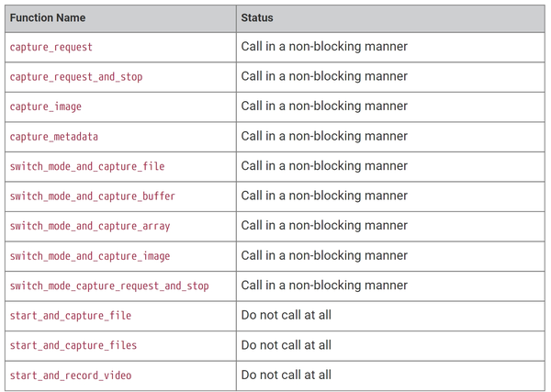Select the capture_image function name
The image size is (551, 392).
46,106
